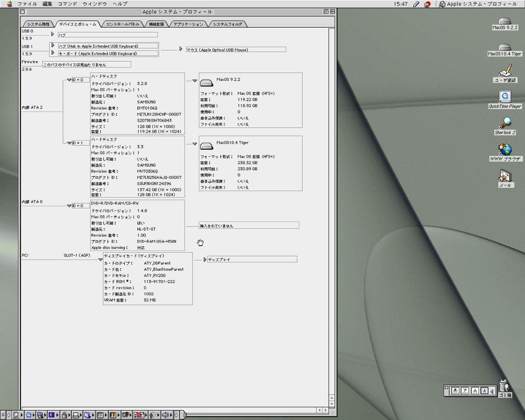The image size is (525, 420).
Task: Open the ゴミ箱 trash can
Action: click(504, 385)
